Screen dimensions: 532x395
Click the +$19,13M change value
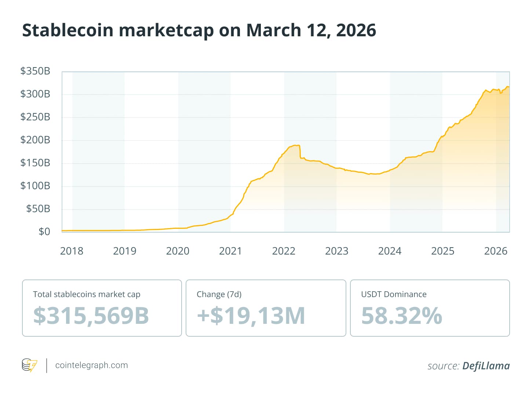[251, 316]
